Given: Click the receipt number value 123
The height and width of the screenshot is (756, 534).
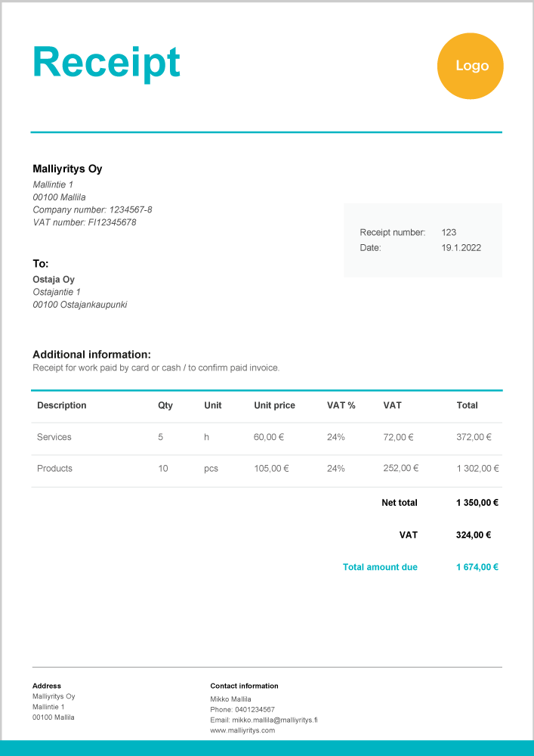Looking at the screenshot, I should [x=449, y=232].
